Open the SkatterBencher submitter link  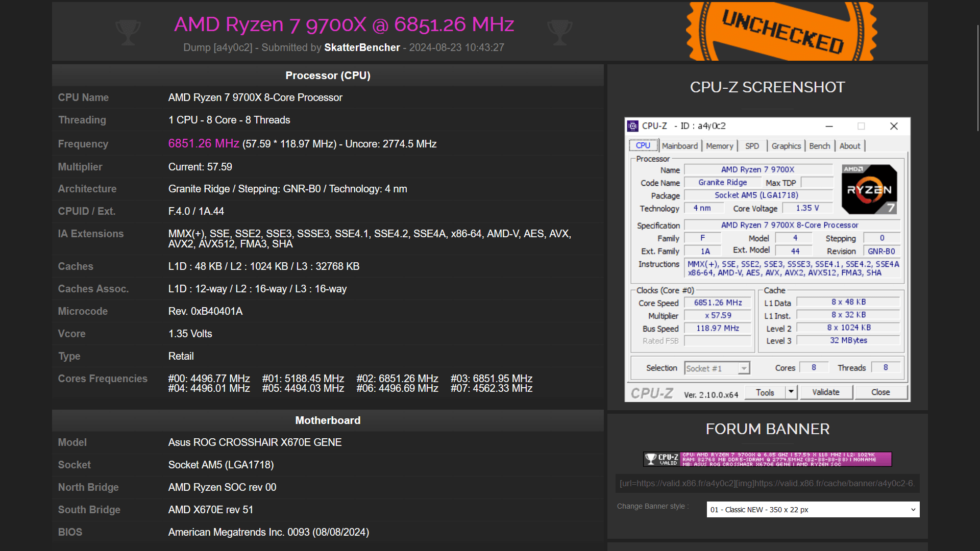point(362,47)
